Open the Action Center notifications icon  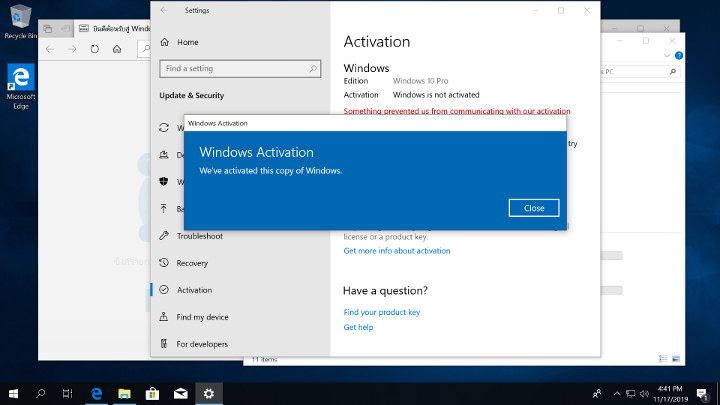[702, 394]
